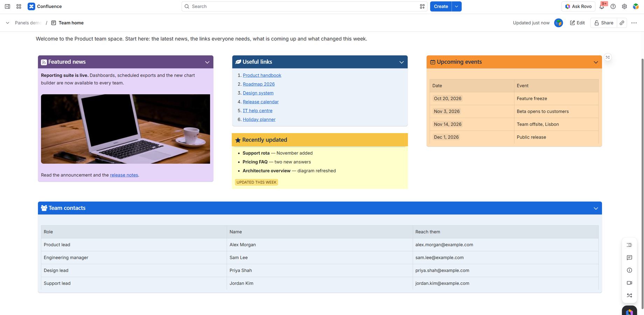The height and width of the screenshot is (315, 644).
Task: Open the Holiday planner link
Action: coord(259,119)
